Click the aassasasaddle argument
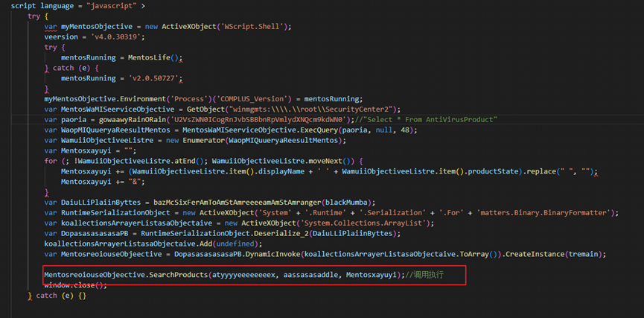This screenshot has width=644, height=318. click(x=311, y=274)
